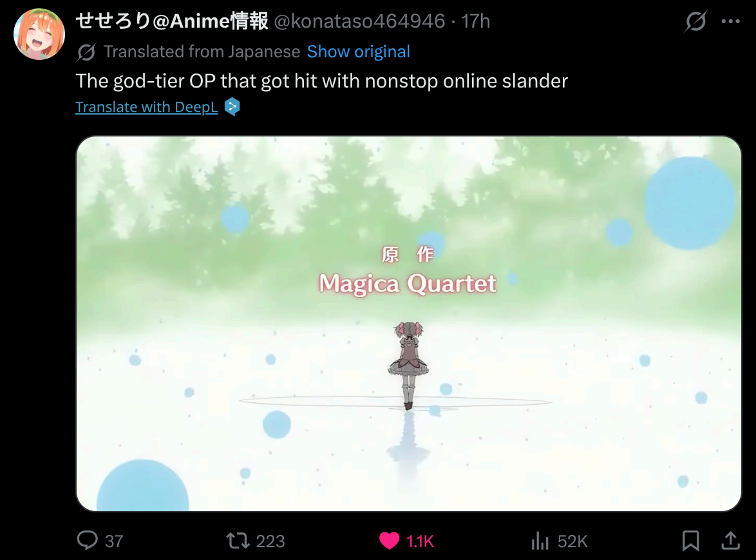The height and width of the screenshot is (560, 756).
Task: Click the 37 replies count
Action: click(x=114, y=541)
